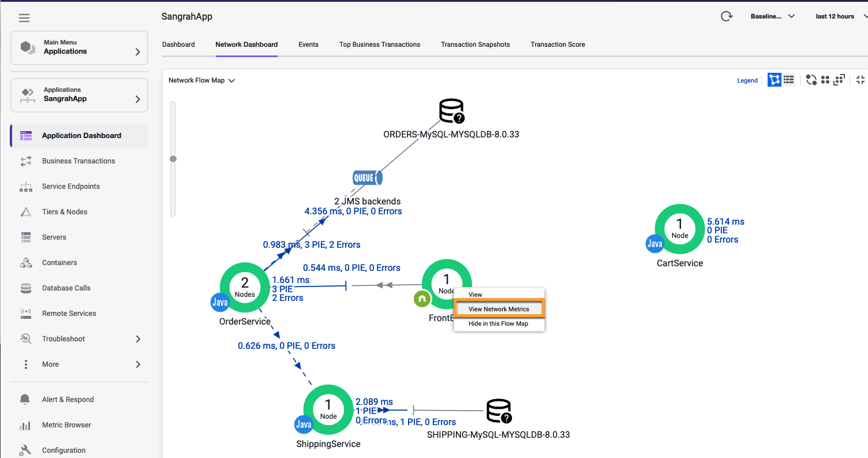Click the ORDERS-MySQL database icon
Screen dimensions: 868x458
point(451,111)
